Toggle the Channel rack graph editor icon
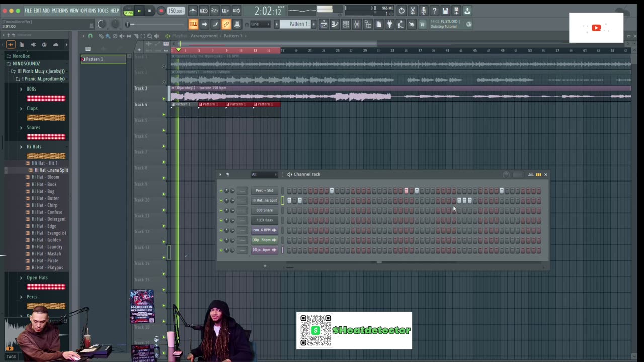Screen dimensions: 644x362 pyautogui.click(x=531, y=174)
